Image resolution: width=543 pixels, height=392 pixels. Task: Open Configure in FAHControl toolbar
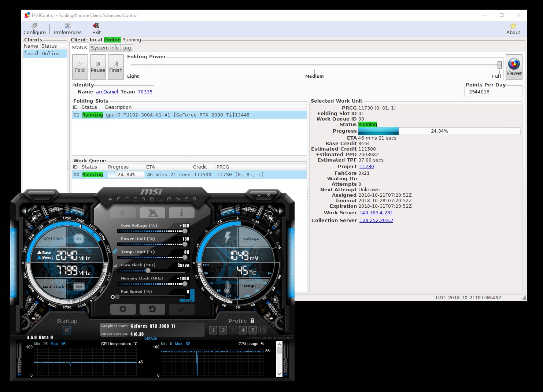pos(34,29)
